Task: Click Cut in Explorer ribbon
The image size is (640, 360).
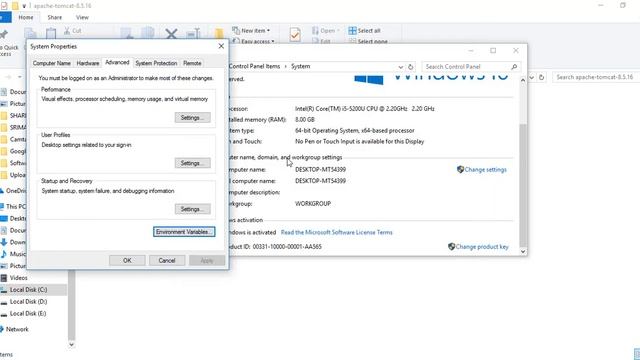Action: click(73, 31)
